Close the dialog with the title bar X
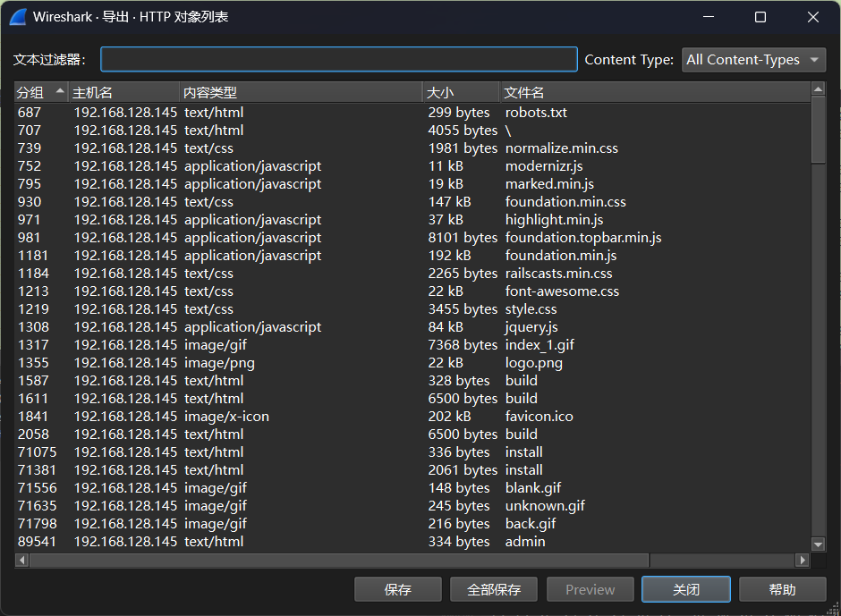Image resolution: width=841 pixels, height=616 pixels. pos(812,17)
